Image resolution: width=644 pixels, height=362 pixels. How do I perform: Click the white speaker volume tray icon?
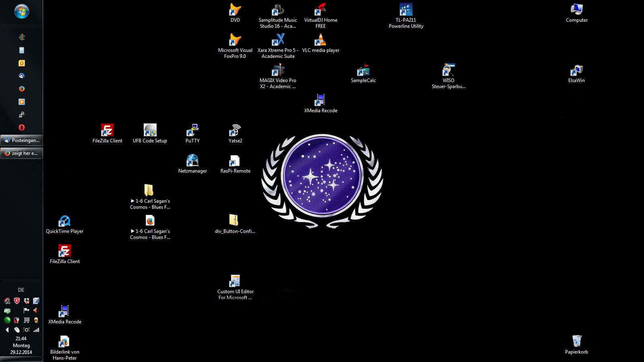[7, 330]
